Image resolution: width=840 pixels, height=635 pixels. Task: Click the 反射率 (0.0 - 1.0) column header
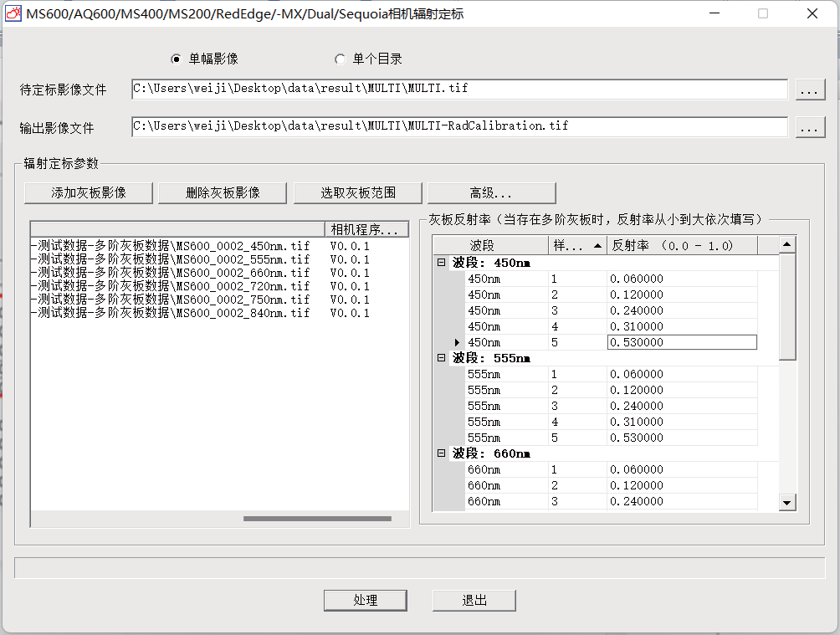pos(682,245)
